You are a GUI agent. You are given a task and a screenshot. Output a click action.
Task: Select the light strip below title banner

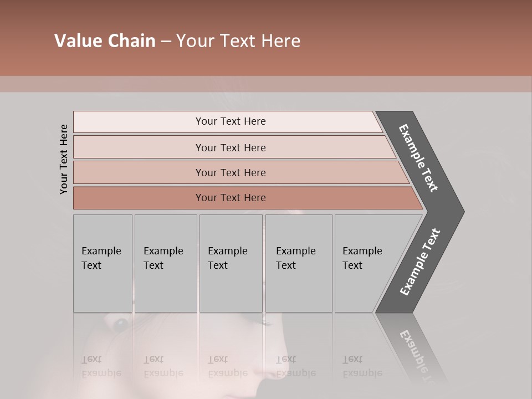[266, 84]
